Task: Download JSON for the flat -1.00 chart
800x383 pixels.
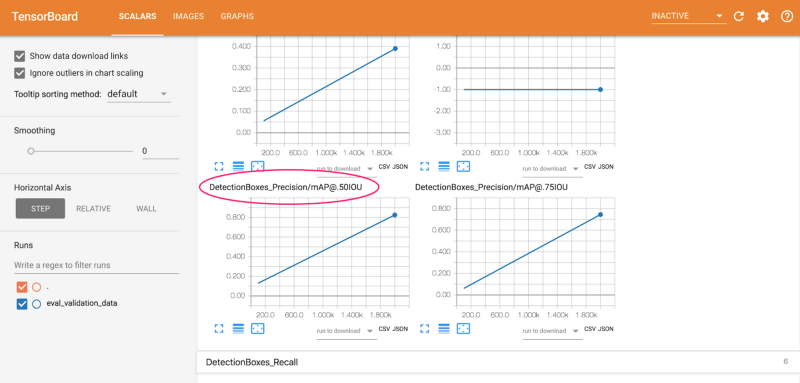Action: point(606,167)
